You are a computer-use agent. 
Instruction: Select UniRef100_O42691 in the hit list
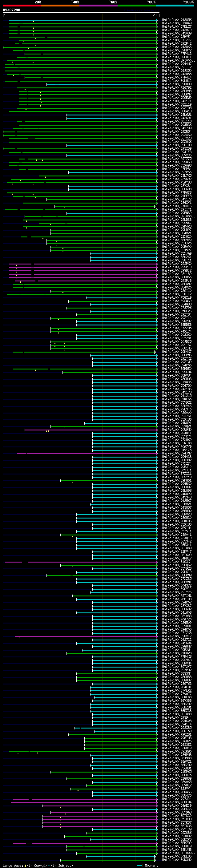[176, 118]
